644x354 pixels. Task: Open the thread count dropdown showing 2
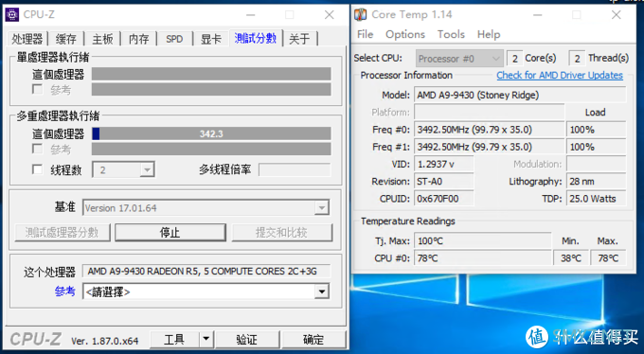tap(124, 170)
